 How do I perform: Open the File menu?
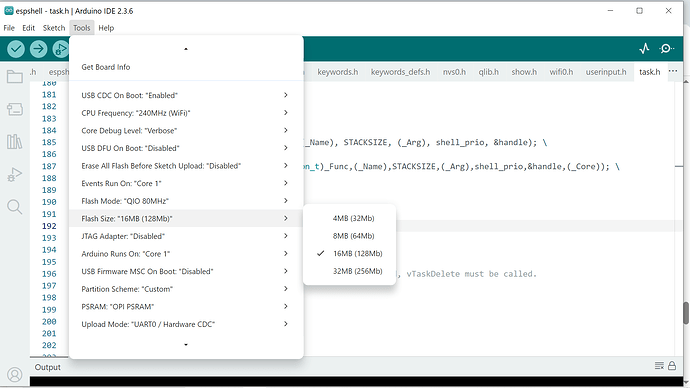pos(9,28)
